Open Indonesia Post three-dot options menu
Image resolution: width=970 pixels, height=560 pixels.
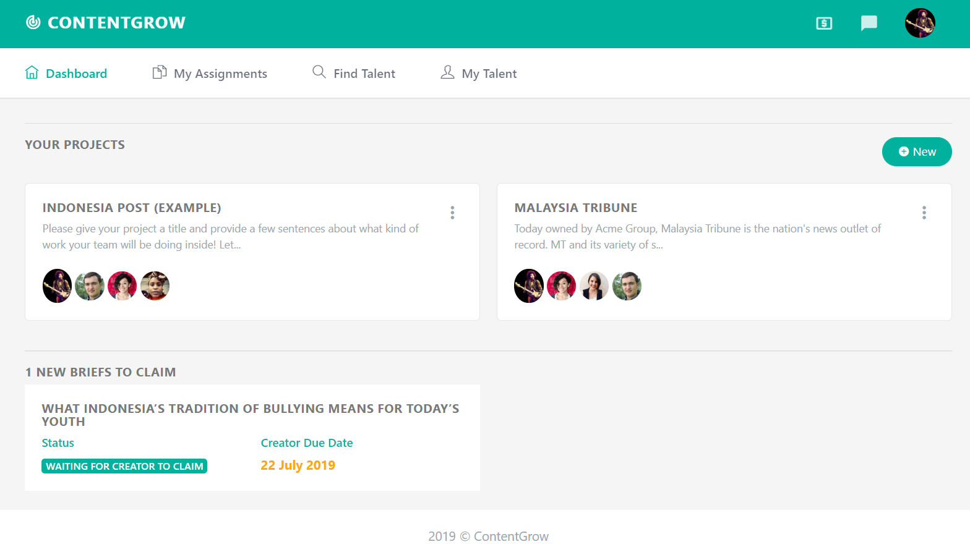[452, 213]
